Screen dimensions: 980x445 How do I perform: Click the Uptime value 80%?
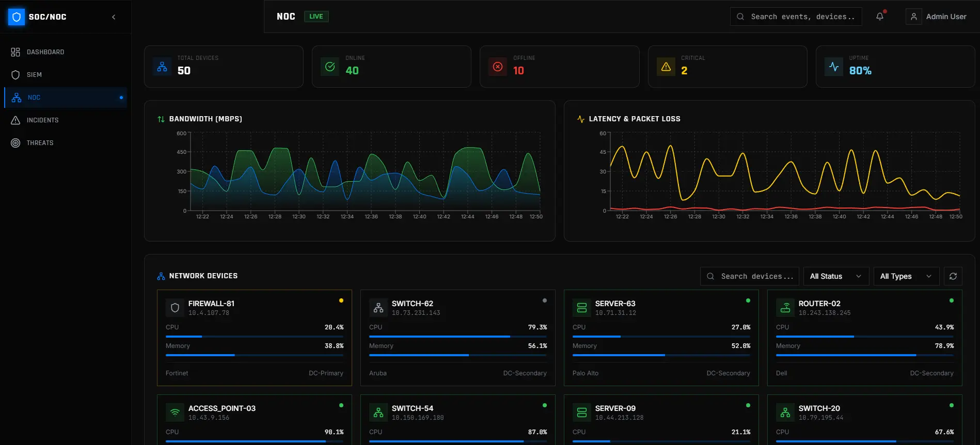(x=860, y=71)
